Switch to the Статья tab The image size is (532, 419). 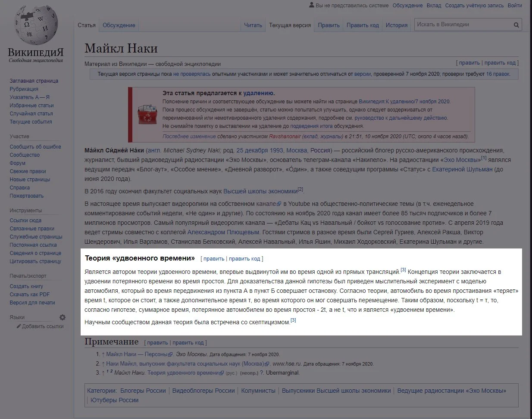87,25
